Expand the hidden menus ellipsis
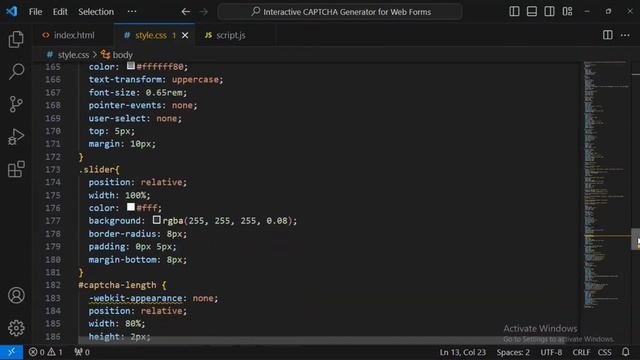This screenshot has width=640, height=360. point(132,11)
